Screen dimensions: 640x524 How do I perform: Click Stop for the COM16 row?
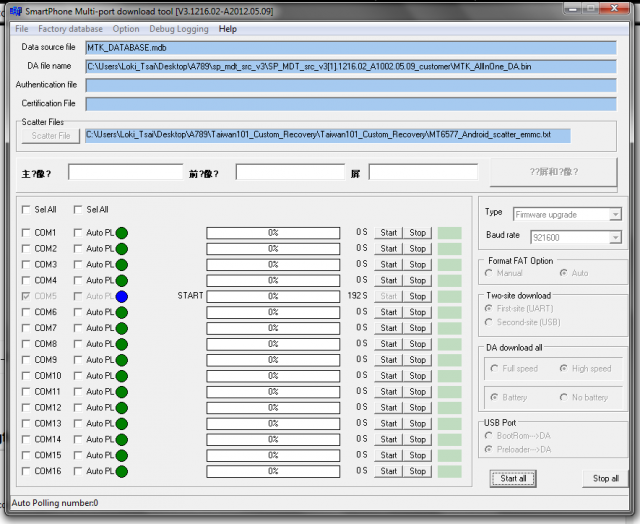(x=417, y=472)
